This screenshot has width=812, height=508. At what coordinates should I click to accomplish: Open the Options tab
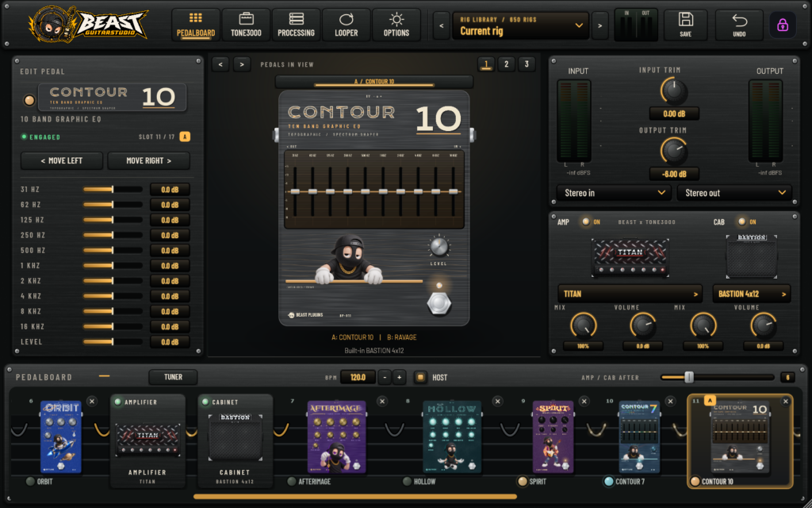coord(396,25)
